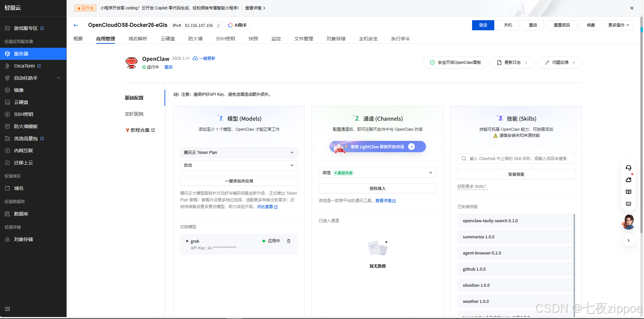Select 云硬盘 in the sidebar
The height and width of the screenshot is (319, 644).
(x=21, y=102)
